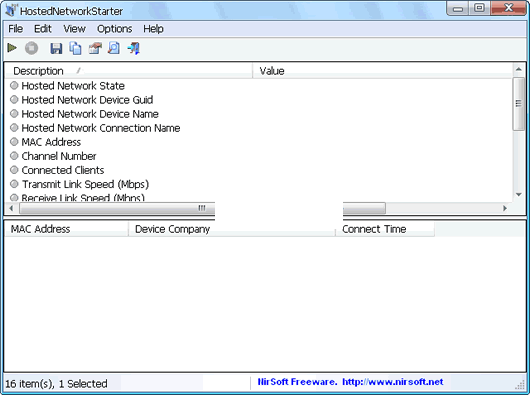Sort clients by MAC Address column header

point(66,229)
